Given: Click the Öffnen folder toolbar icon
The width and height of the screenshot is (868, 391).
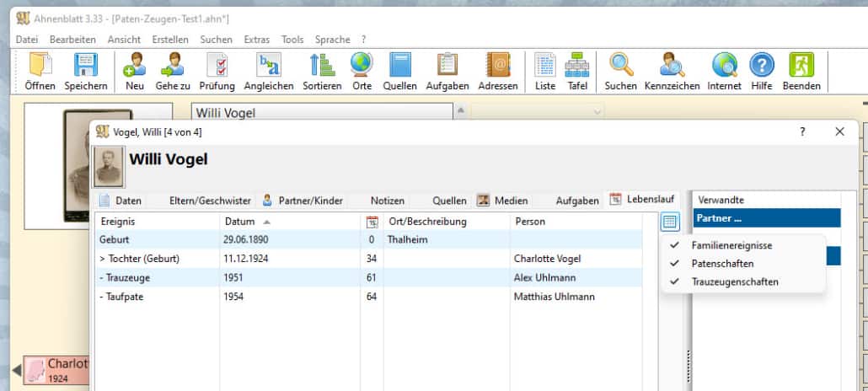Looking at the screenshot, I should pos(40,65).
